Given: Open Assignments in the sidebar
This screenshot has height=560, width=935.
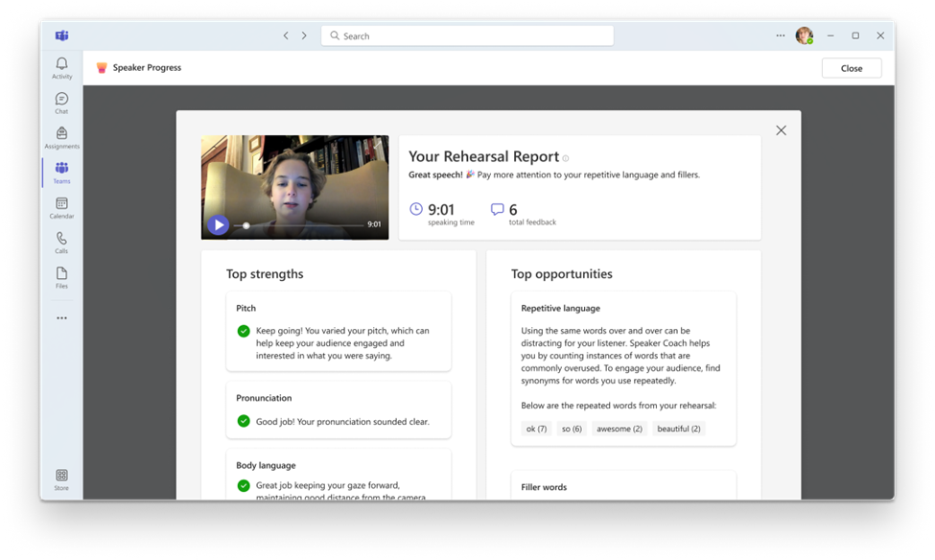Looking at the screenshot, I should click(61, 138).
